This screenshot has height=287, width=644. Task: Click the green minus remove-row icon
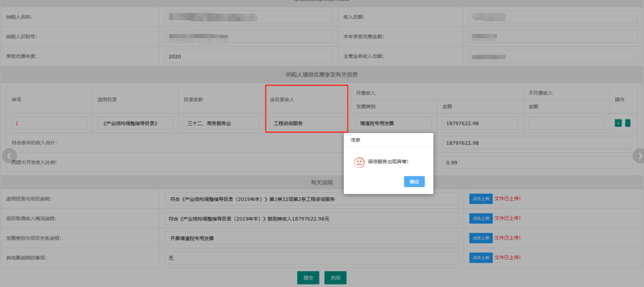pos(628,123)
